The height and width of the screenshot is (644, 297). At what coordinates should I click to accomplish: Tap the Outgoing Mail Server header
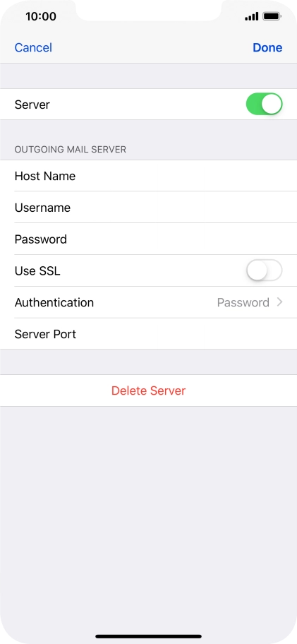coord(70,150)
